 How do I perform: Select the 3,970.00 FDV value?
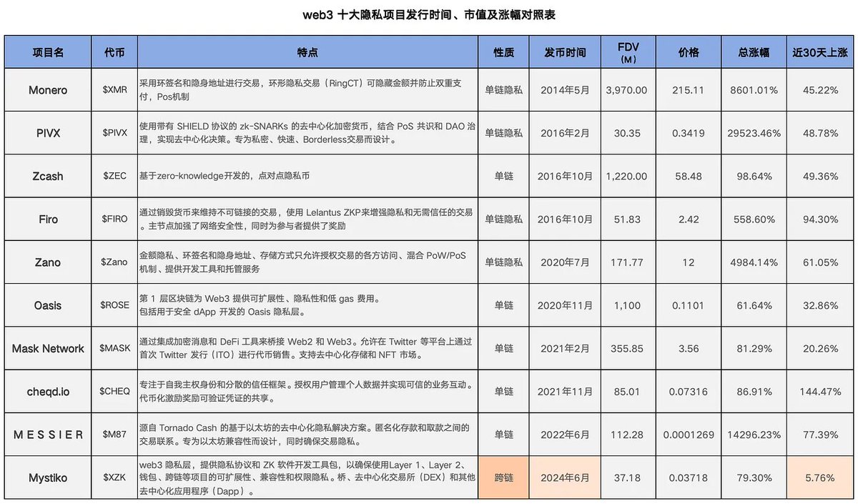[628, 90]
